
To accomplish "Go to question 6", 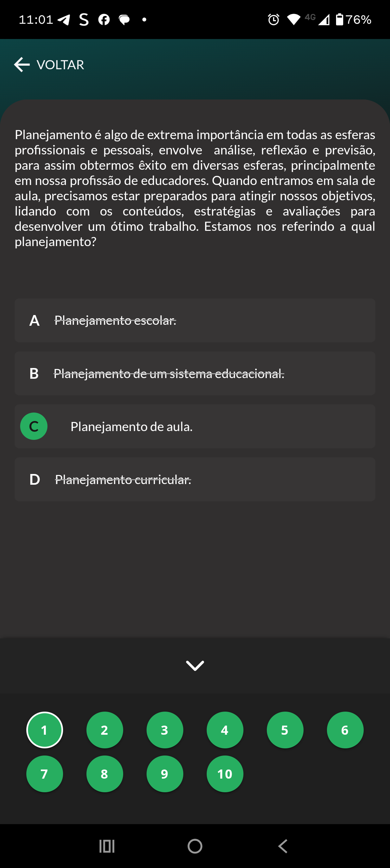I will pyautogui.click(x=345, y=730).
